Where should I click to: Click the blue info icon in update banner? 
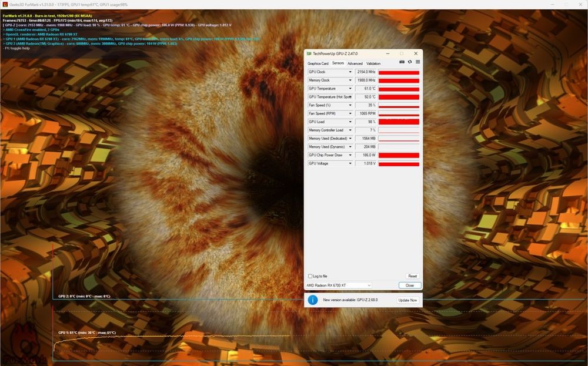pyautogui.click(x=312, y=300)
